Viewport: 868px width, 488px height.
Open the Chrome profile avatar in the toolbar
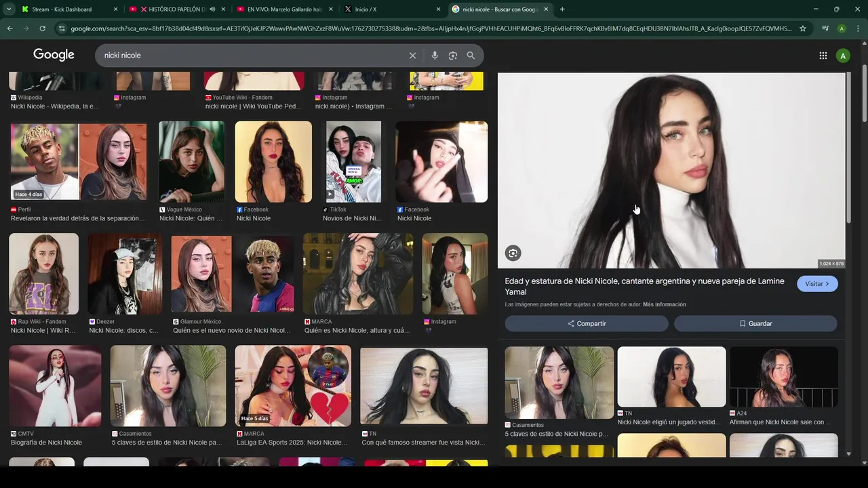point(842,28)
